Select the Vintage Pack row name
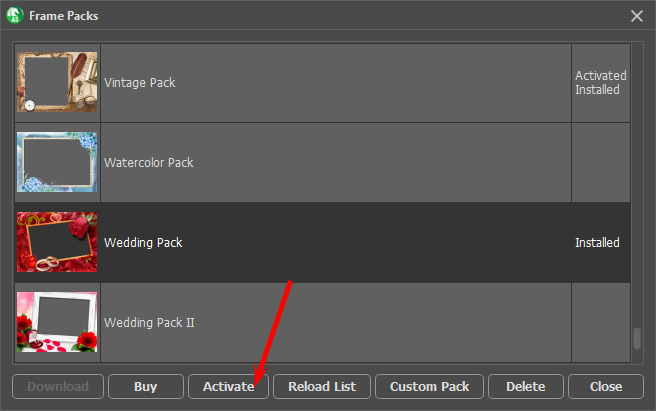 (x=140, y=82)
